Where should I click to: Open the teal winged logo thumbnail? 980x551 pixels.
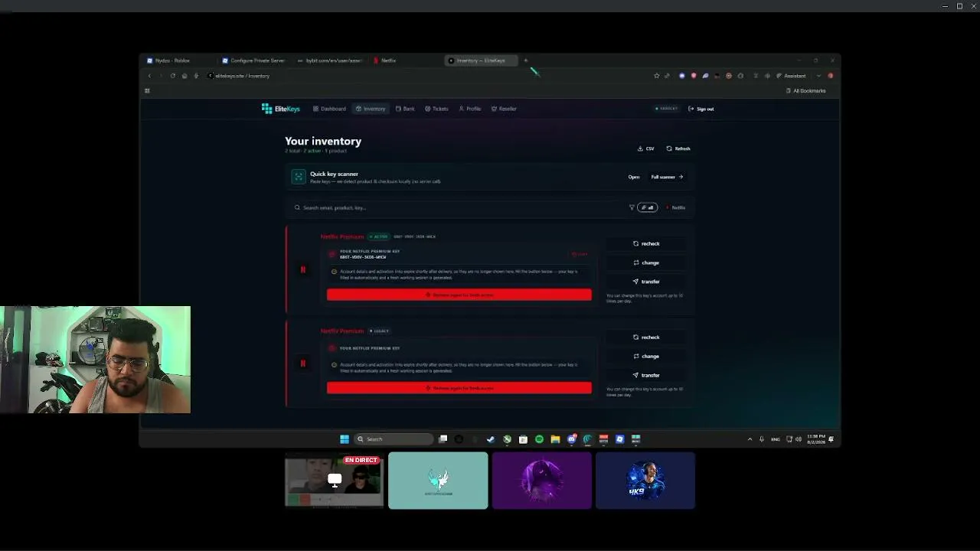(438, 481)
